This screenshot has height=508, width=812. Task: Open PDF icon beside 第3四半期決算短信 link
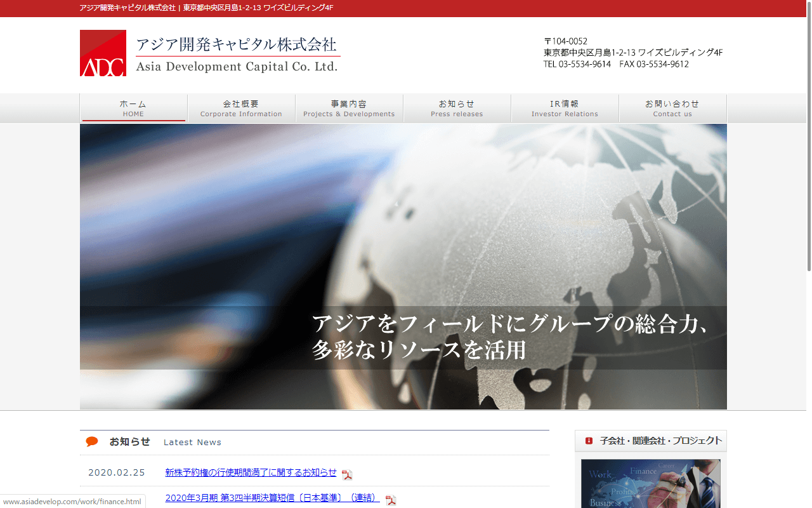coord(391,500)
